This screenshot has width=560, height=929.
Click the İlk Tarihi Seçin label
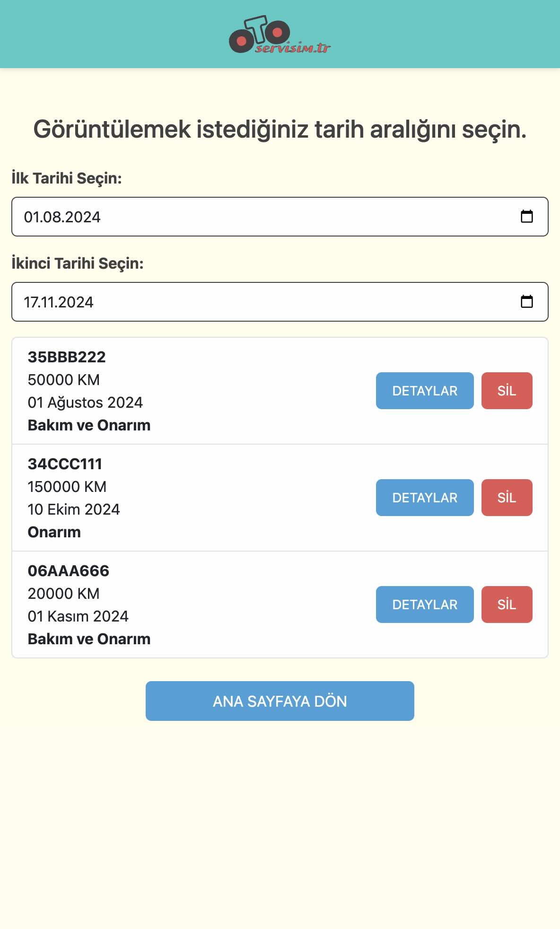67,178
